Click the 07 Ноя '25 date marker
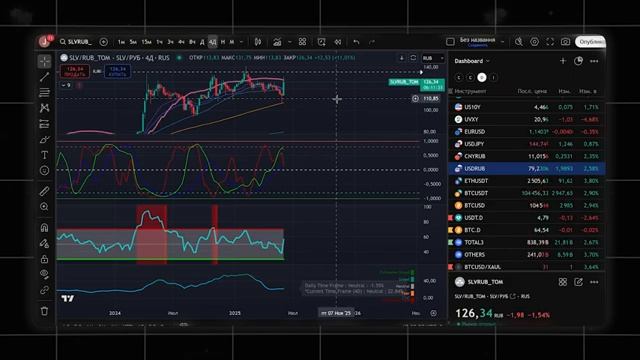 pos(336,313)
